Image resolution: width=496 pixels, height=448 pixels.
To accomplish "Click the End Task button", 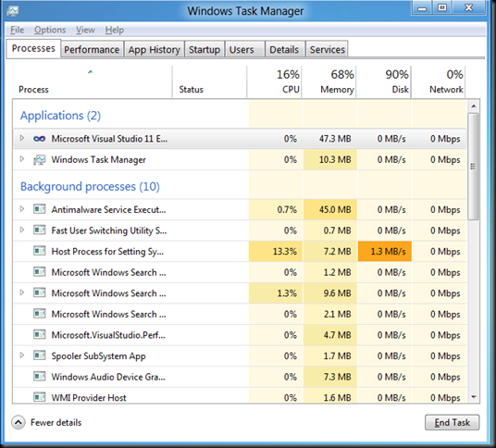I will 452,422.
